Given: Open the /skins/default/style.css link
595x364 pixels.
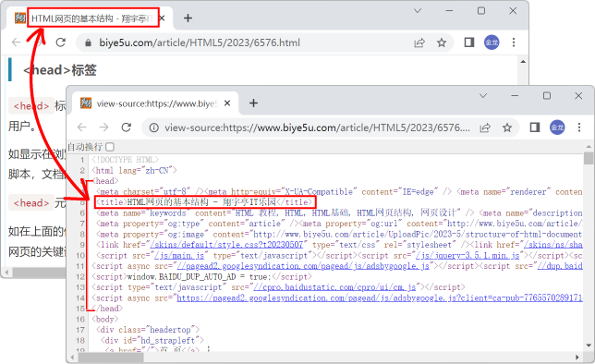Looking at the screenshot, I should pyautogui.click(x=226, y=245).
